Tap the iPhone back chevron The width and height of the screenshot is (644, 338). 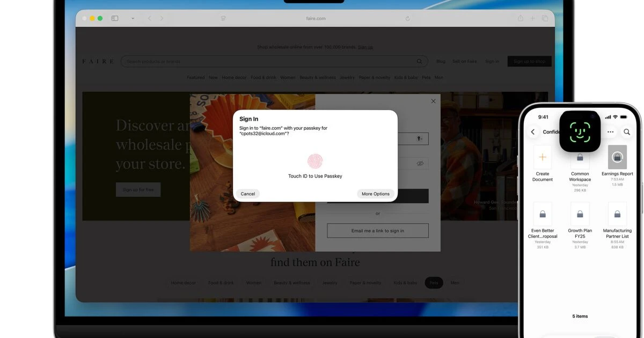533,131
